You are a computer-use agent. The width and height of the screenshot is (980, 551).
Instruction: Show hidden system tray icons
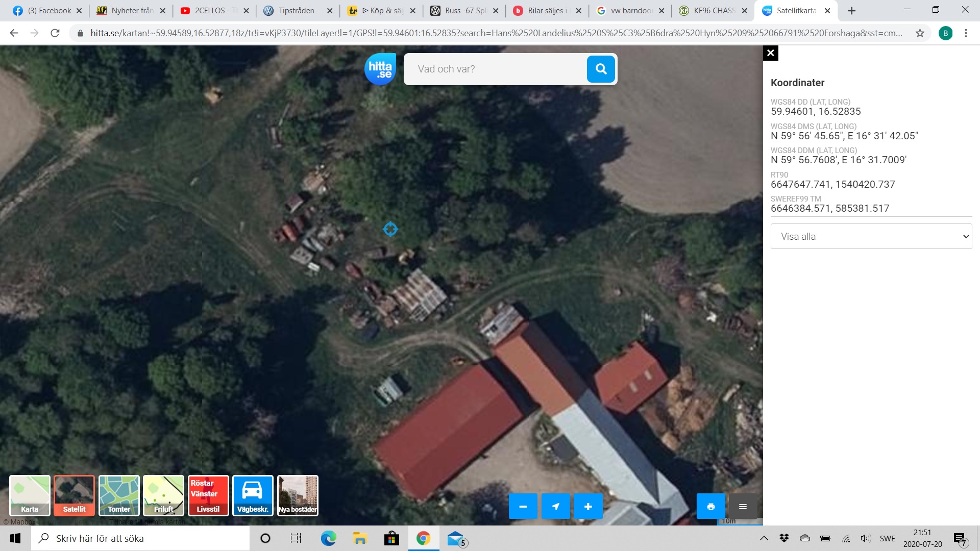click(764, 538)
